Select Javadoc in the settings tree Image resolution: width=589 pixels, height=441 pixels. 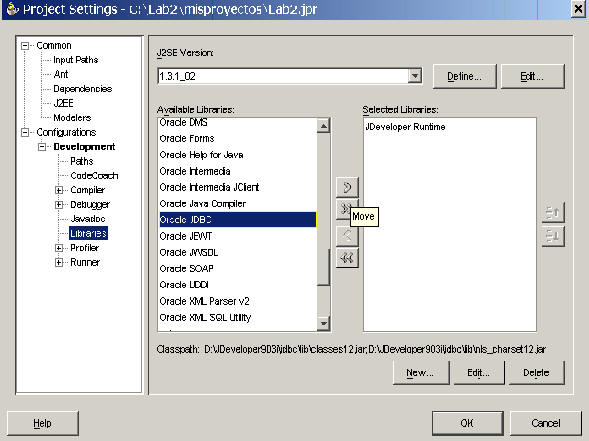click(x=88, y=219)
